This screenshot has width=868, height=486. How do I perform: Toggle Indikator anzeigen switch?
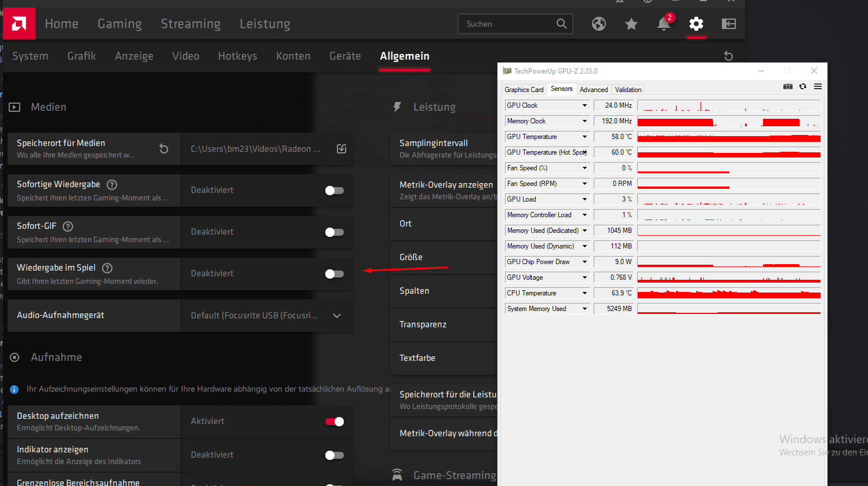(335, 455)
